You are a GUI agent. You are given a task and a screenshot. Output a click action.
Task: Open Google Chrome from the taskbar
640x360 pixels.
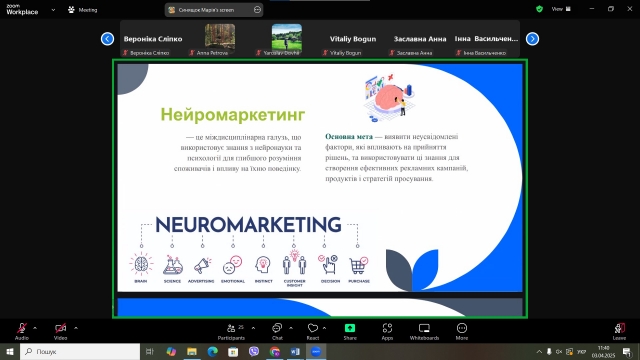(275, 351)
